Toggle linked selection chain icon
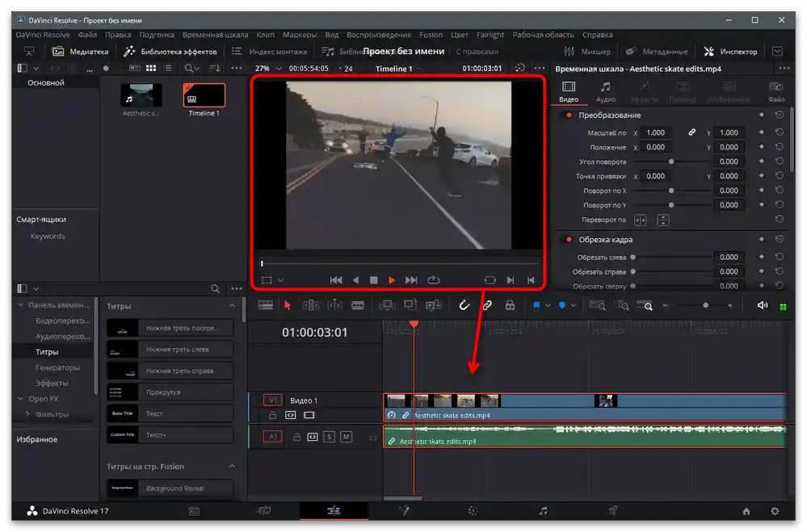Image resolution: width=807 pixels, height=532 pixels. 487,305
